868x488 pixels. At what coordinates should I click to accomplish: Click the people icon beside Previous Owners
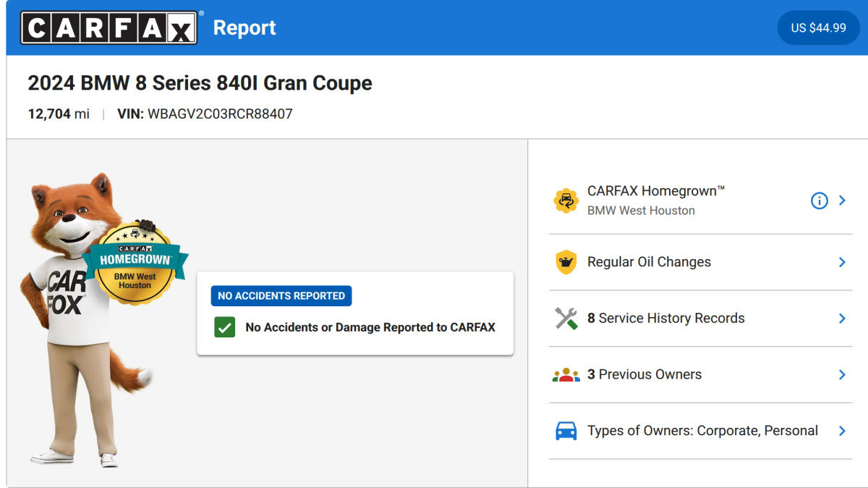[566, 375]
